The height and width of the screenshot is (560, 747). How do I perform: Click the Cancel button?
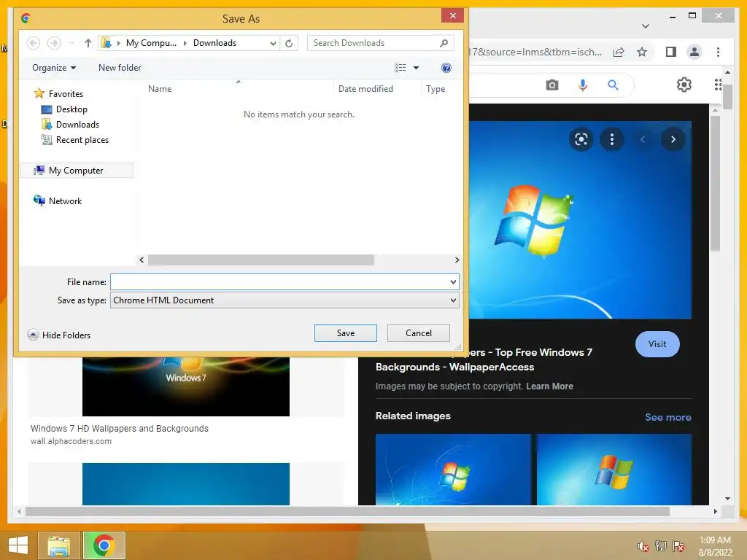418,332
